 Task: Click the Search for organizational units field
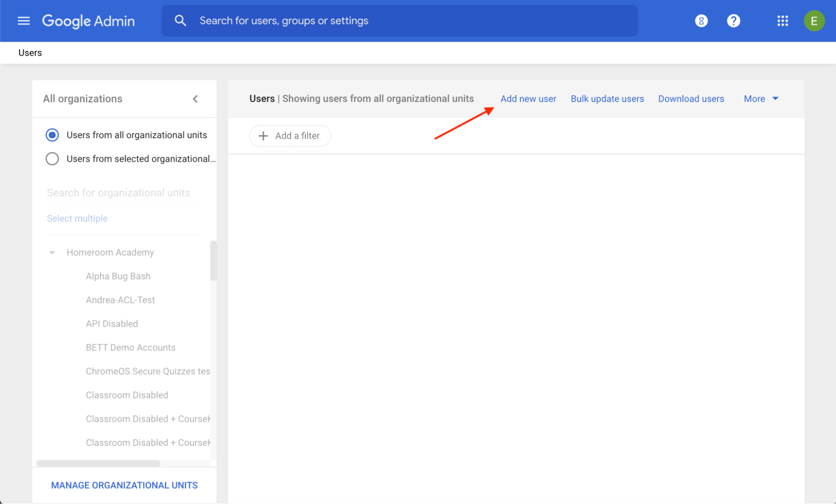point(120,192)
